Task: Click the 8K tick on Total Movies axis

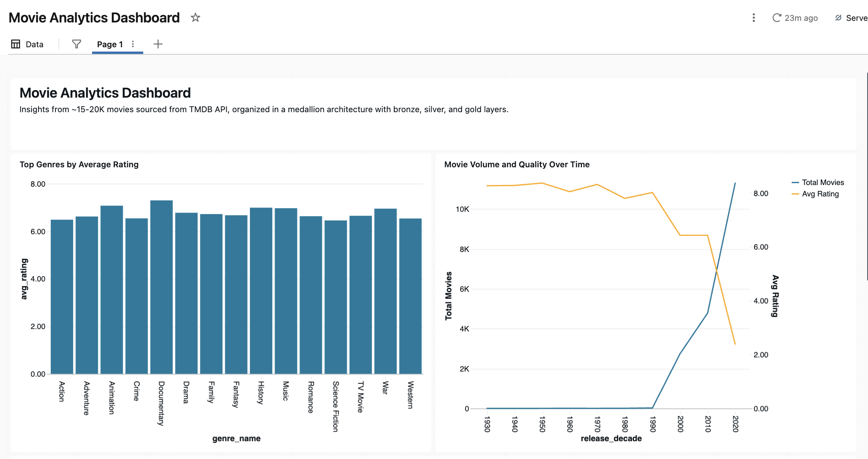Action: pos(464,250)
